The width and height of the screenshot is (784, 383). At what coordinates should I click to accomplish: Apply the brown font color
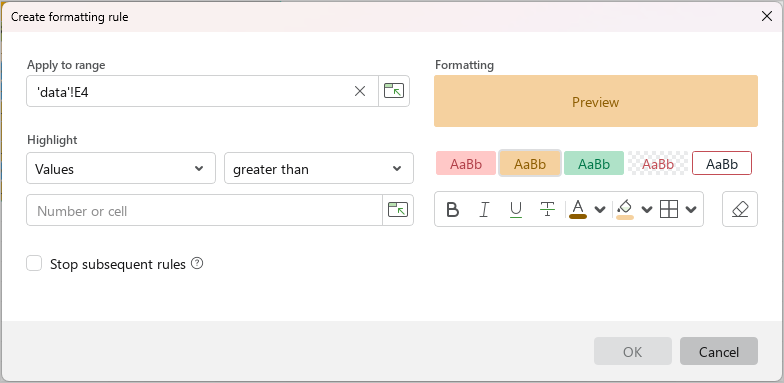click(x=578, y=210)
